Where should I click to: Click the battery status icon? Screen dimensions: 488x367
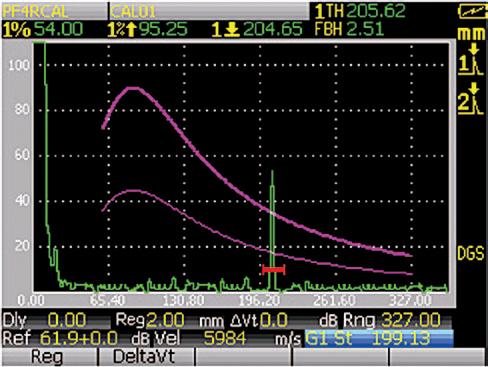tap(472, 12)
